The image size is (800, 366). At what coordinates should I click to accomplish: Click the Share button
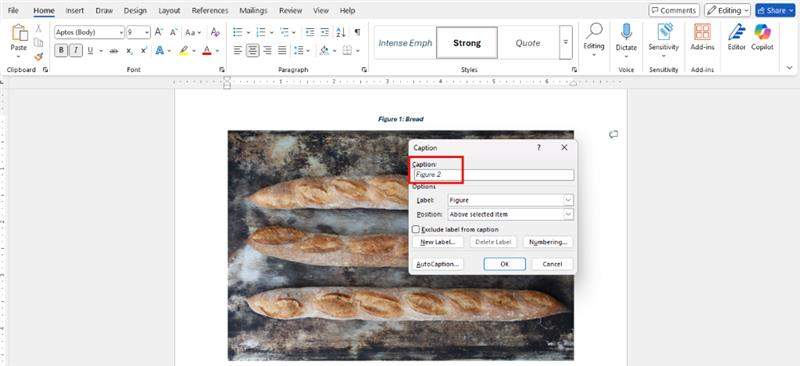tap(775, 10)
